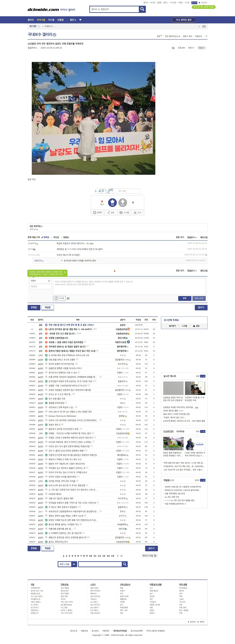This screenshot has width=235, height=644.
Task: Collapse comments with upper 댓글닫기
Action: (x=192, y=237)
